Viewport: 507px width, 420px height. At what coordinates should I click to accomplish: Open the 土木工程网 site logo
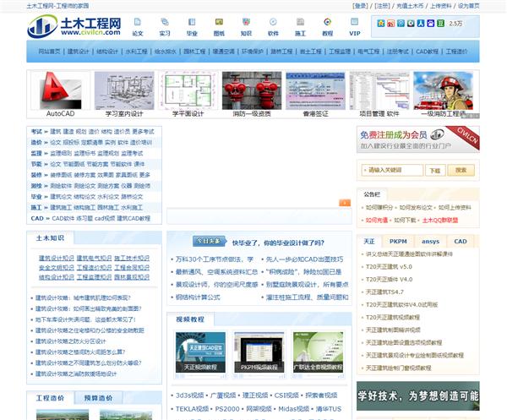coord(74,26)
